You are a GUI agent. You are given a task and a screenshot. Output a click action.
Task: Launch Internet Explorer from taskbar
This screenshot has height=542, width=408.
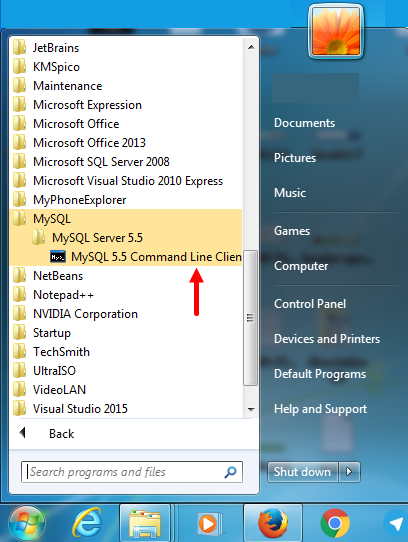coord(87,523)
